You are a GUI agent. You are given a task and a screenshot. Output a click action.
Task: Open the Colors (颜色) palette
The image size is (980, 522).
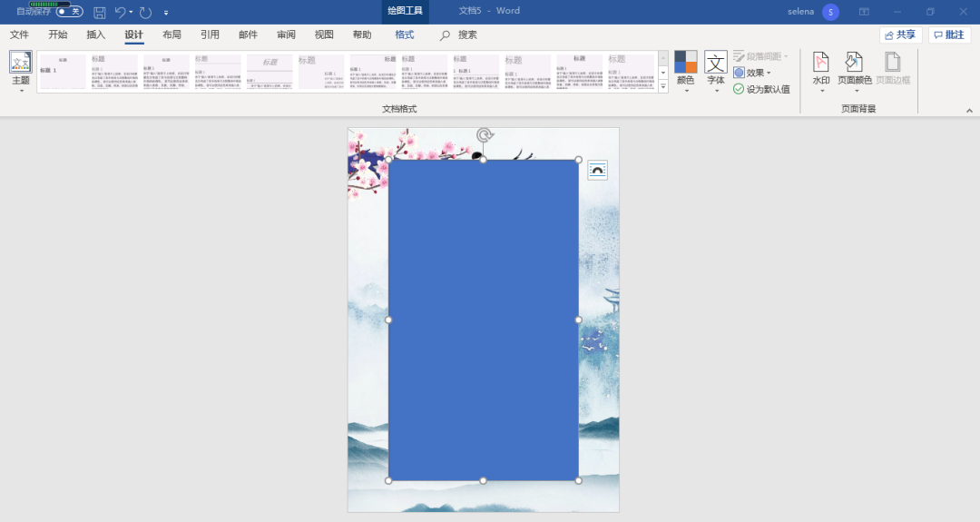coord(686,72)
